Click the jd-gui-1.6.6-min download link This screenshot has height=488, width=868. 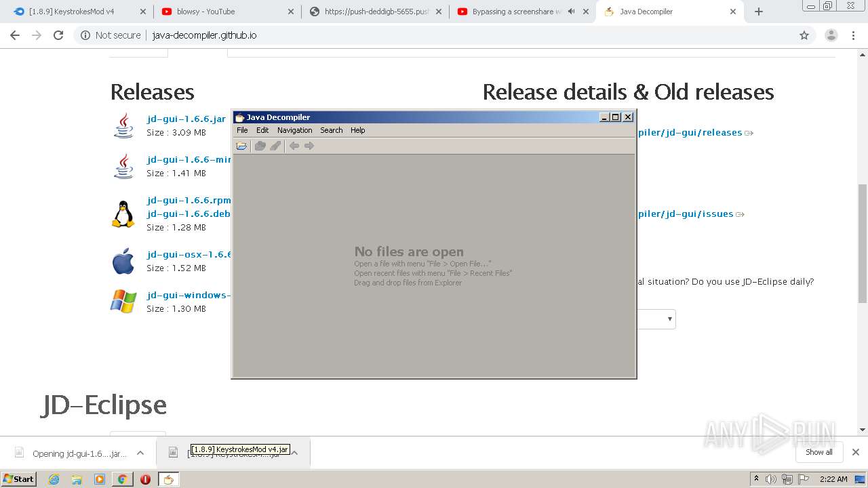(x=189, y=159)
